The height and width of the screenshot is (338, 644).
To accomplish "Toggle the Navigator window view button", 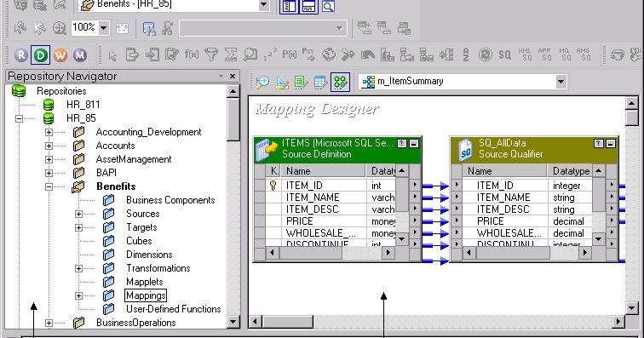I will point(289,6).
